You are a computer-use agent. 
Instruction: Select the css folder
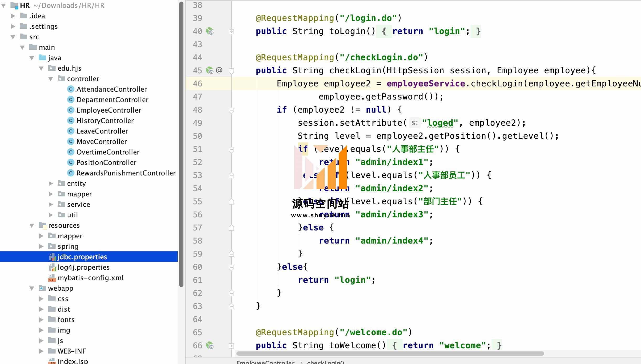pyautogui.click(x=63, y=299)
